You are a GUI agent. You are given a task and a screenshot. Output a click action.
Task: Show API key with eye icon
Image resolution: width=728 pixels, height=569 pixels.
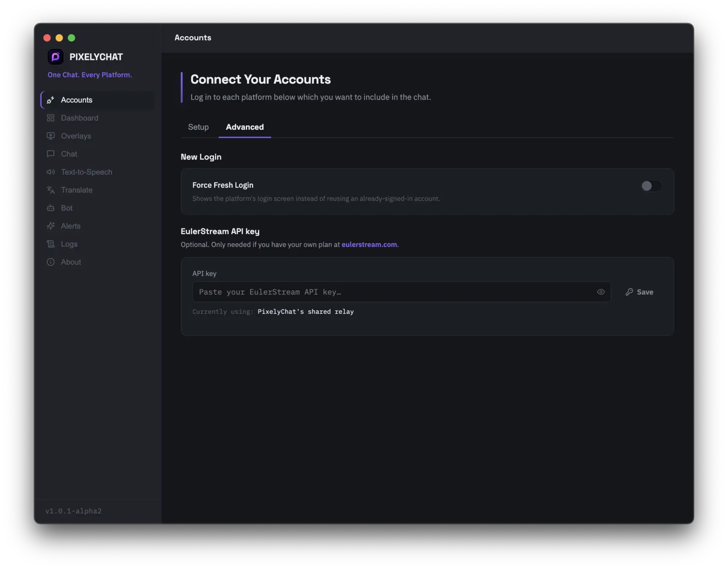(x=601, y=292)
